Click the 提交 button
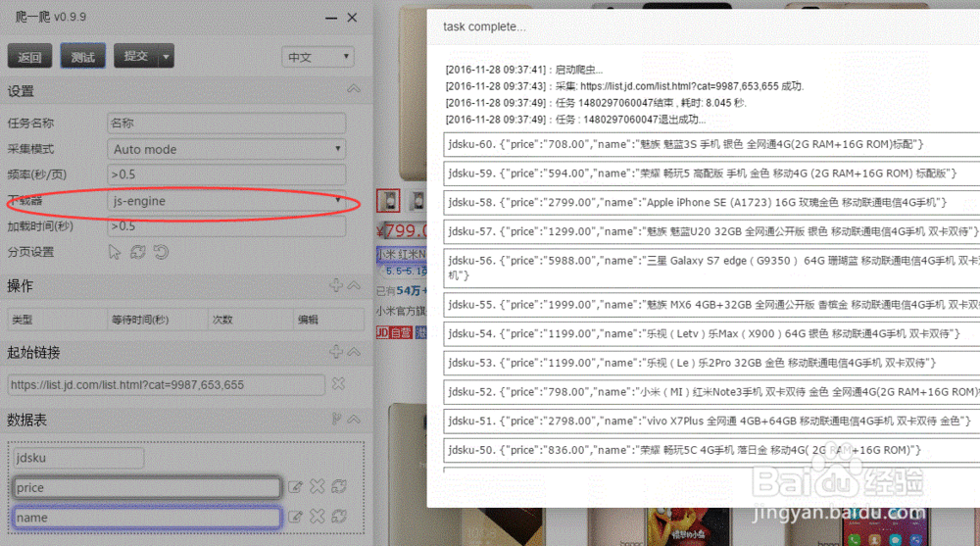 [136, 56]
